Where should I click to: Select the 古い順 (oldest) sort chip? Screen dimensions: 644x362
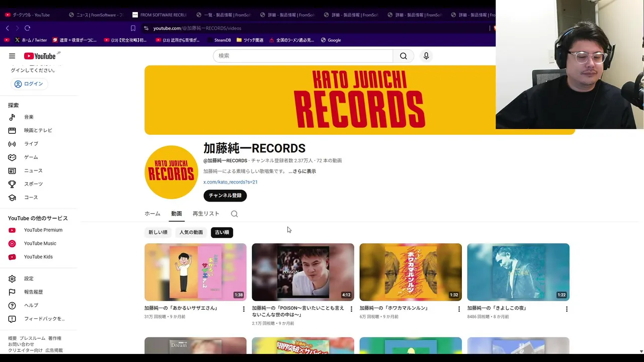tap(222, 232)
